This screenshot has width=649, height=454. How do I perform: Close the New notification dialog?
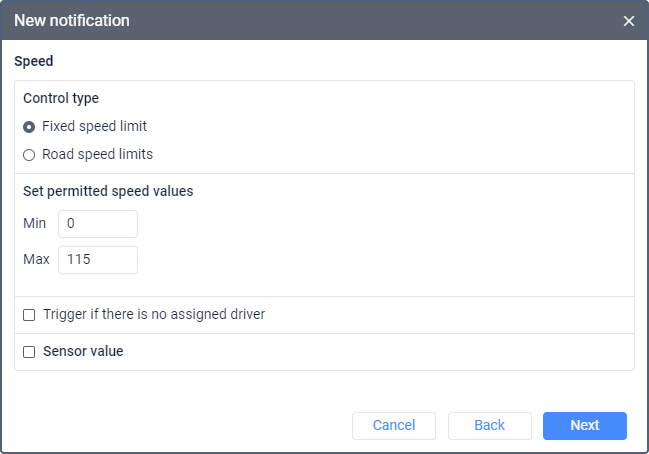click(x=629, y=21)
